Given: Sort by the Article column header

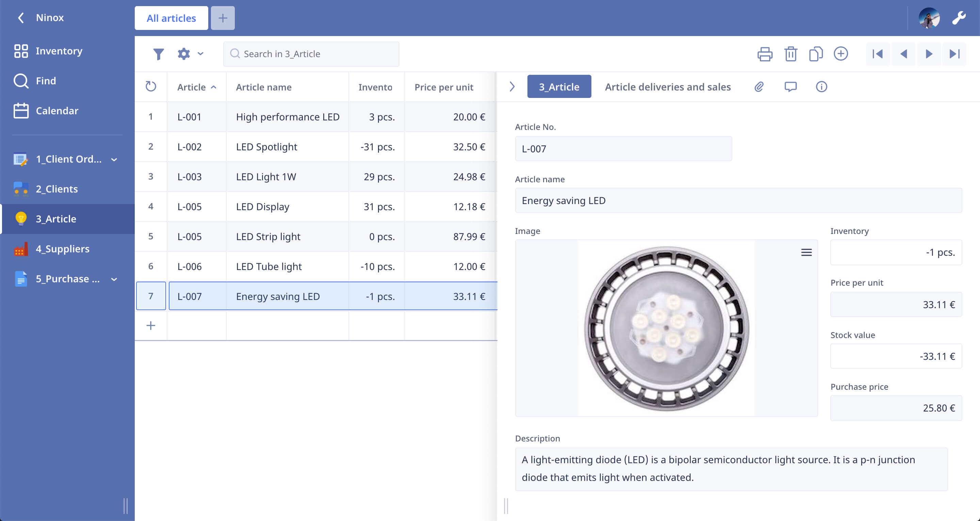Looking at the screenshot, I should tap(197, 87).
